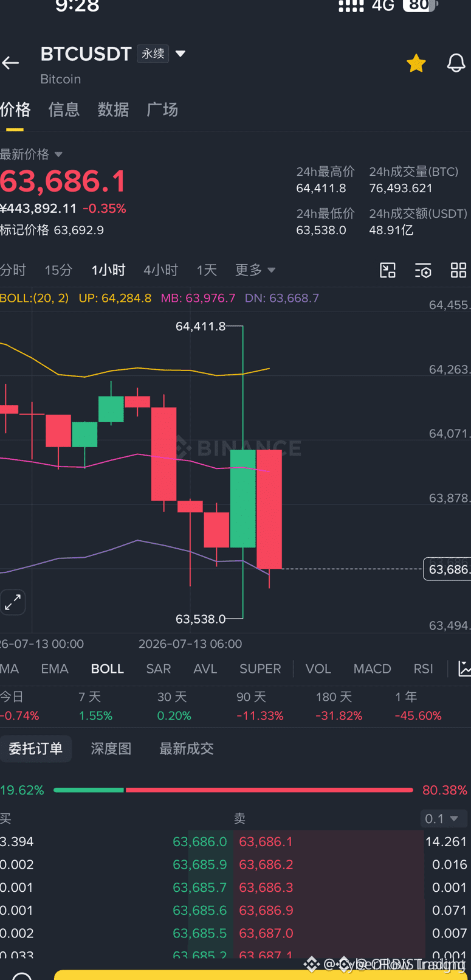Select the 15分 chart interval

coord(58,270)
